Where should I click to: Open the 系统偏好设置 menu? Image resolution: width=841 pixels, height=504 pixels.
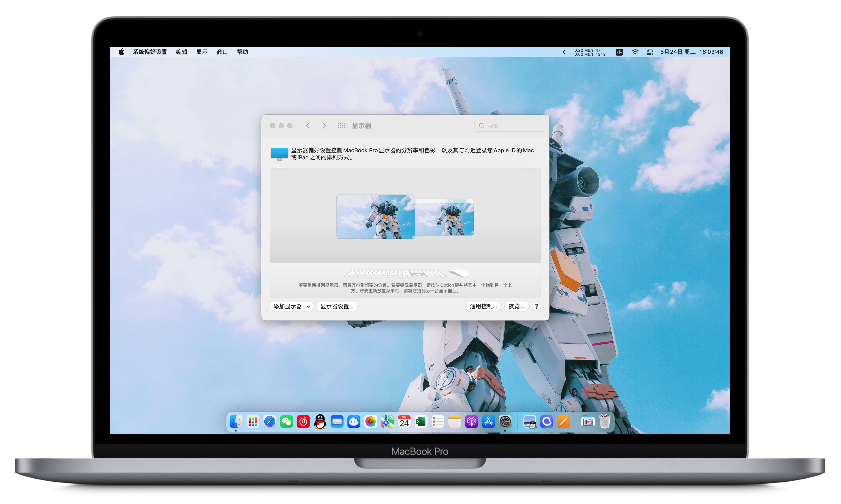[150, 52]
